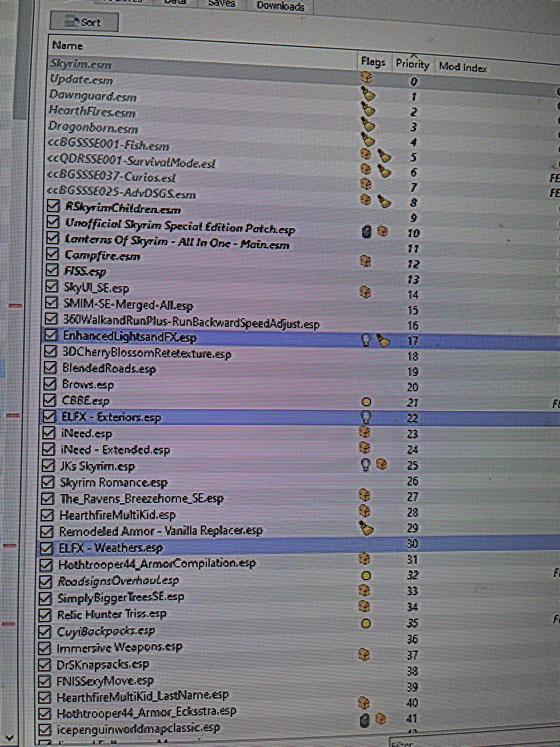Click the INI flag icon for icepenguinworldmapclassic.esp
This screenshot has width=560, height=747.
(365, 720)
